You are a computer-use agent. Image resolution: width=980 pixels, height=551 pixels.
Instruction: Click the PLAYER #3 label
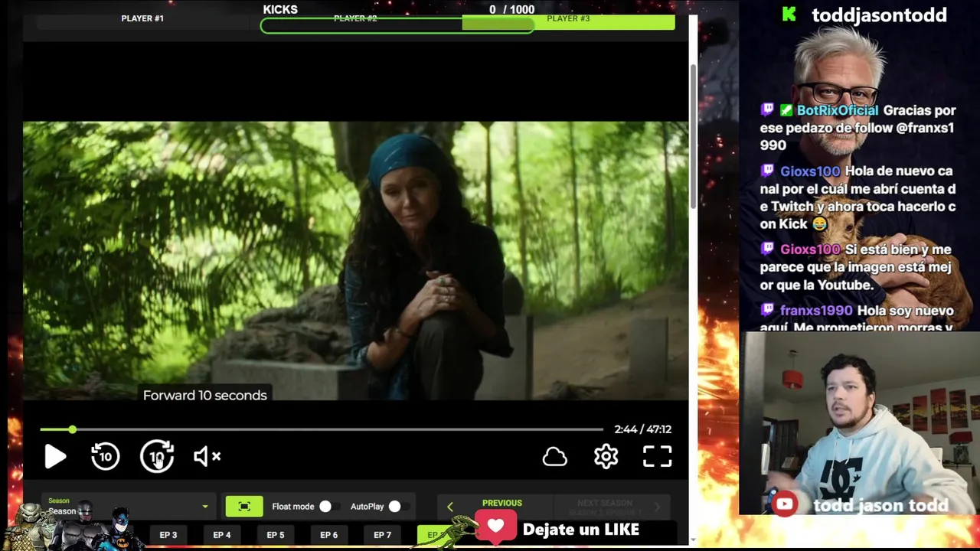coord(568,18)
